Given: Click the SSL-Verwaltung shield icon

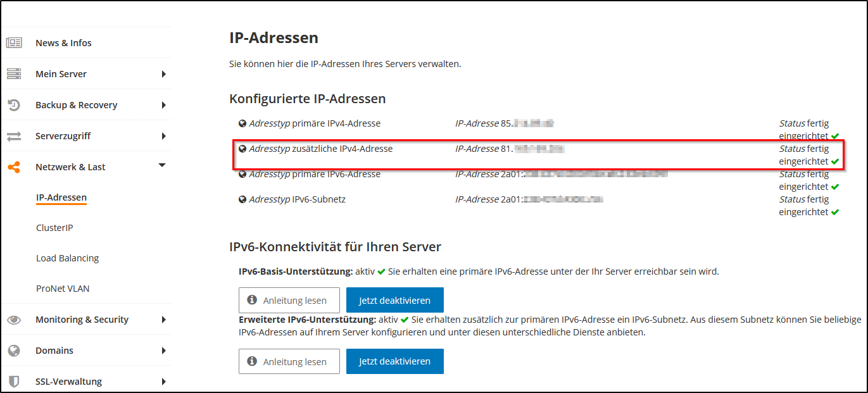Looking at the screenshot, I should (x=13, y=381).
